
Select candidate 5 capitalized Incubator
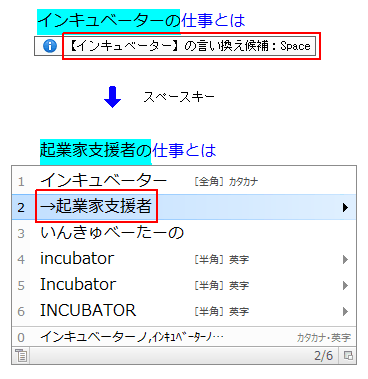pyautogui.click(x=184, y=285)
